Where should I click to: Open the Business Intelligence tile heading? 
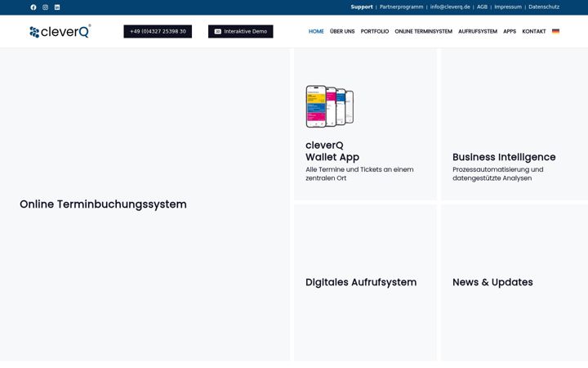(504, 157)
